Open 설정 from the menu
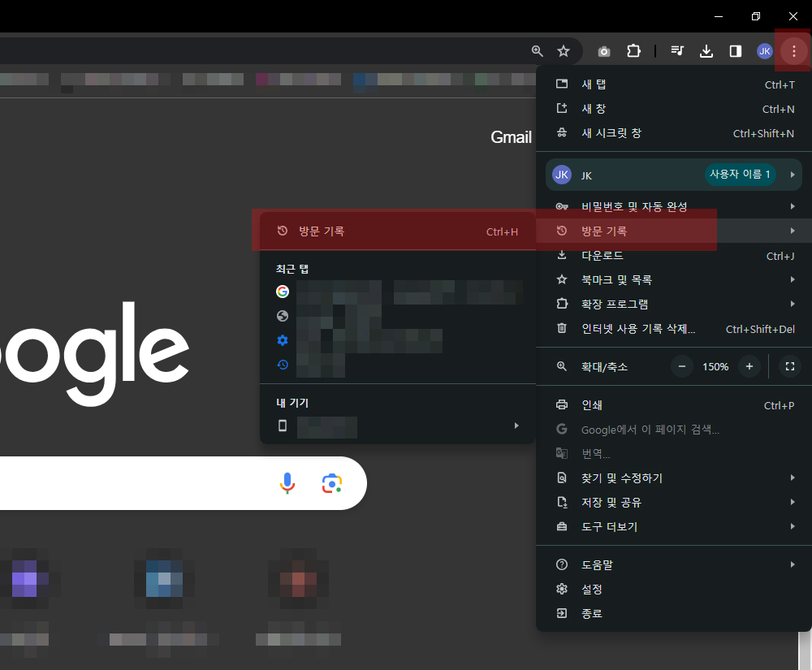 click(x=674, y=589)
